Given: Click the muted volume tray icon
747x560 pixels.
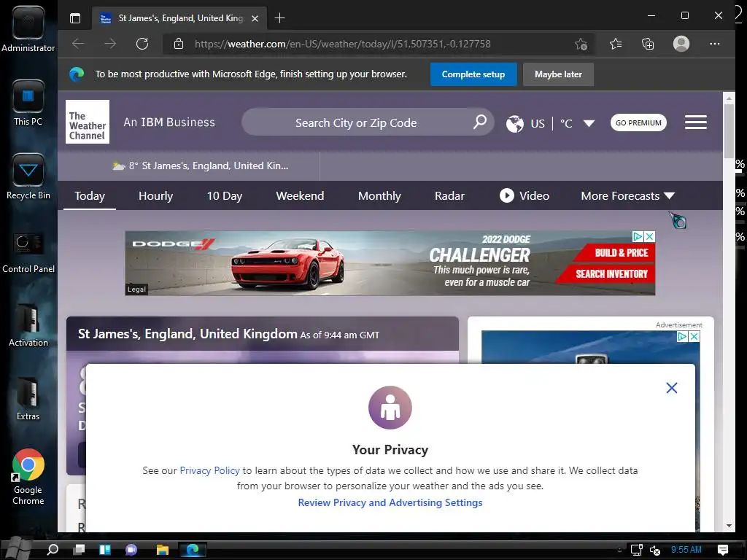Looking at the screenshot, I should (x=655, y=550).
